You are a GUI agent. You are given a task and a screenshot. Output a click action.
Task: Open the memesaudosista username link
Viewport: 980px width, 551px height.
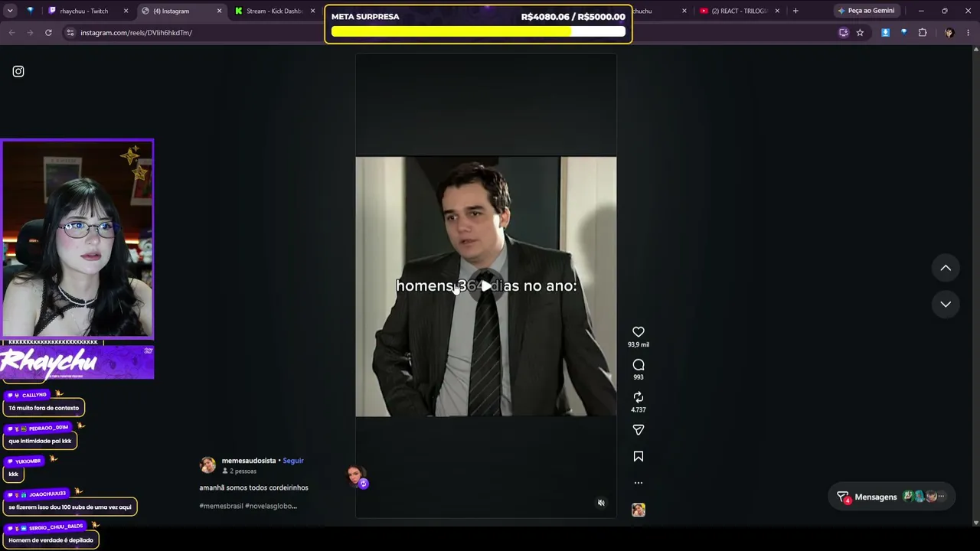coord(249,461)
